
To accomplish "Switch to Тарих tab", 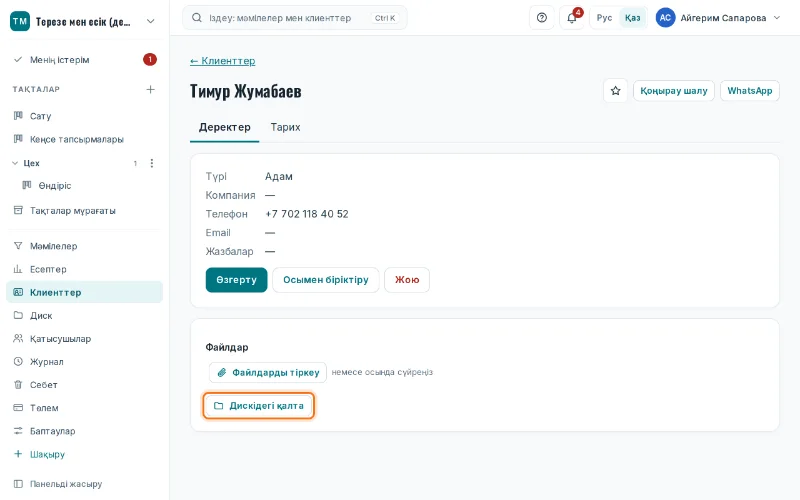I will [285, 128].
